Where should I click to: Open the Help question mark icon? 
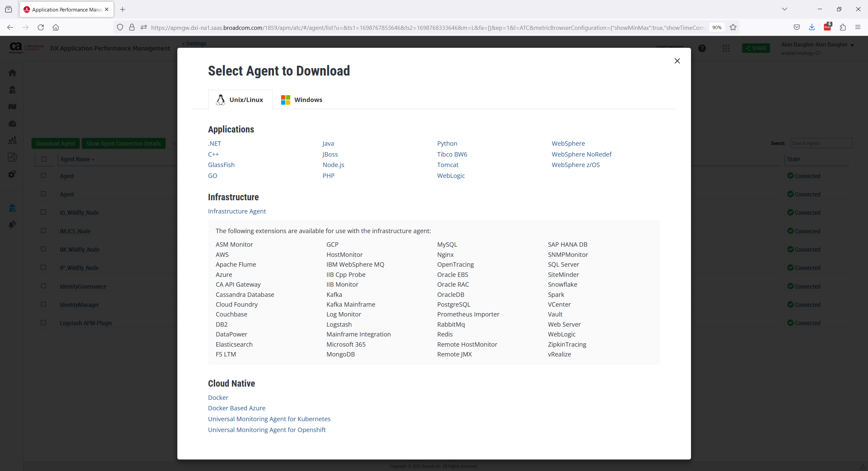(x=702, y=48)
